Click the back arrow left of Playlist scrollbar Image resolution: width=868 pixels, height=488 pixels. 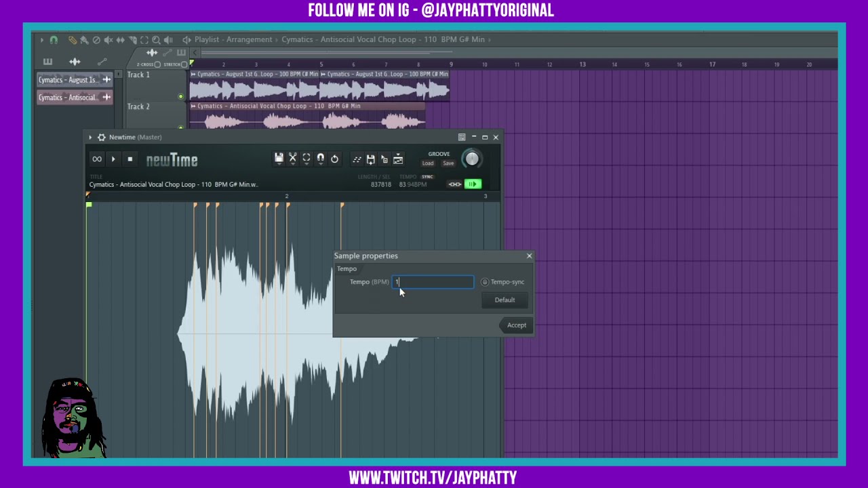[x=195, y=53]
